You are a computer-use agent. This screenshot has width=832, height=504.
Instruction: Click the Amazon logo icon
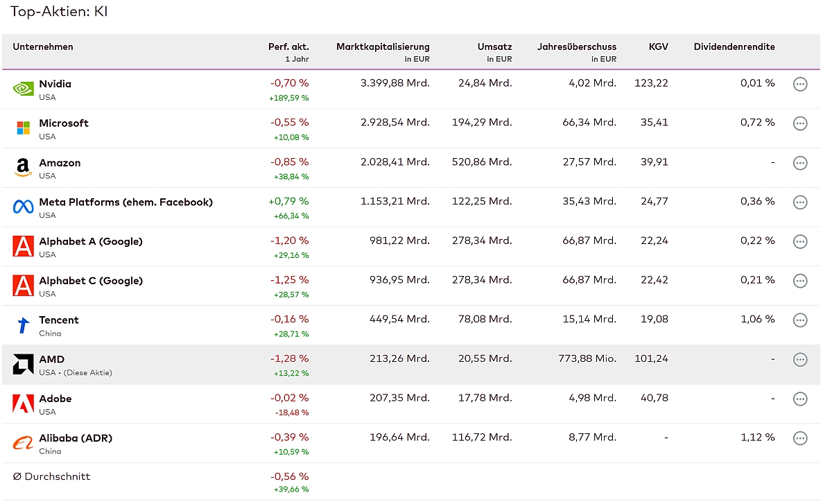23,168
